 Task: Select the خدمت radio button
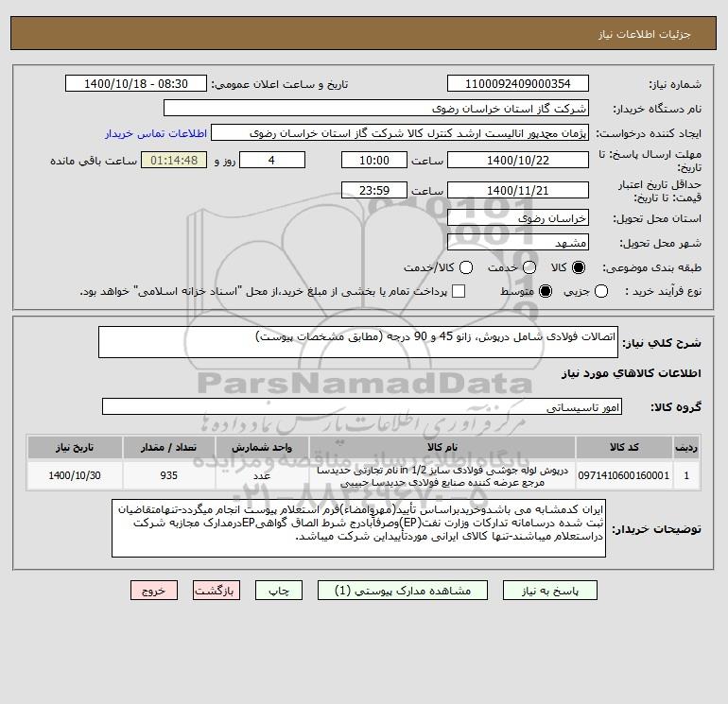pyautogui.click(x=529, y=267)
